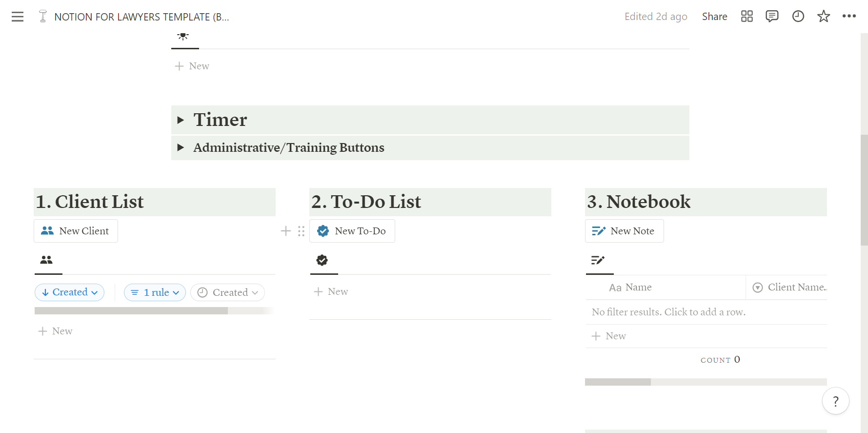Click the Notebook table horizontal scrollbar
Screen dimensions: 868x433
(618, 382)
